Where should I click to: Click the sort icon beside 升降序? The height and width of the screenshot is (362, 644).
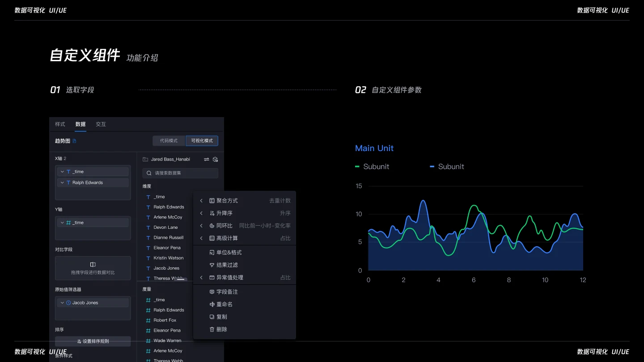(x=212, y=213)
